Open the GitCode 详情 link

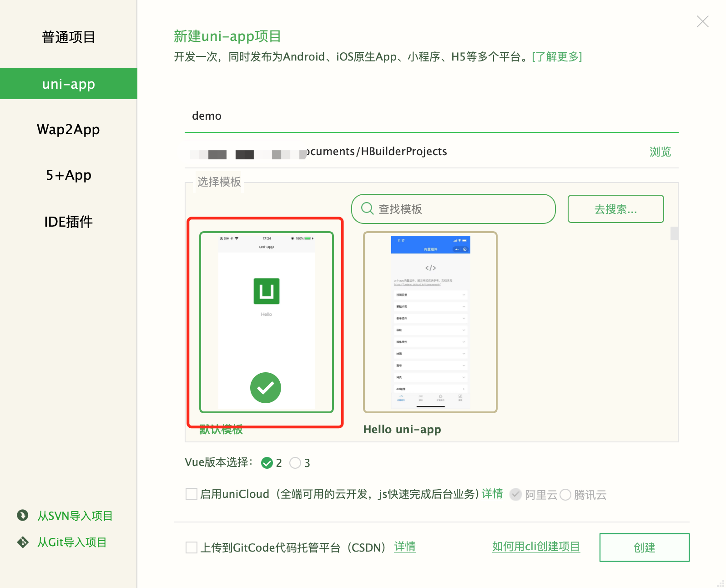tap(405, 547)
